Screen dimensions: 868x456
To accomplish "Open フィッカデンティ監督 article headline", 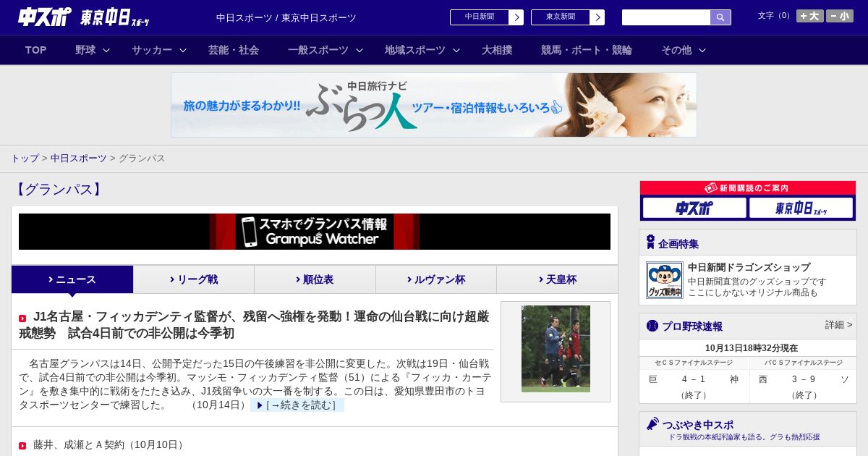I will point(254,325).
